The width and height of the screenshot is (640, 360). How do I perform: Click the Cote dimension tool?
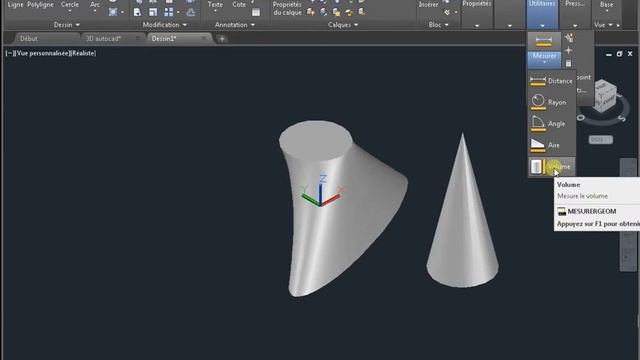(239, 5)
